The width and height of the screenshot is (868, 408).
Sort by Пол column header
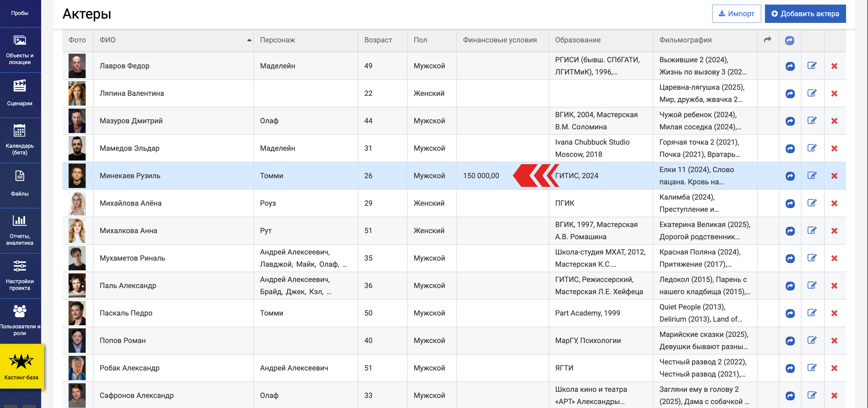(432, 40)
